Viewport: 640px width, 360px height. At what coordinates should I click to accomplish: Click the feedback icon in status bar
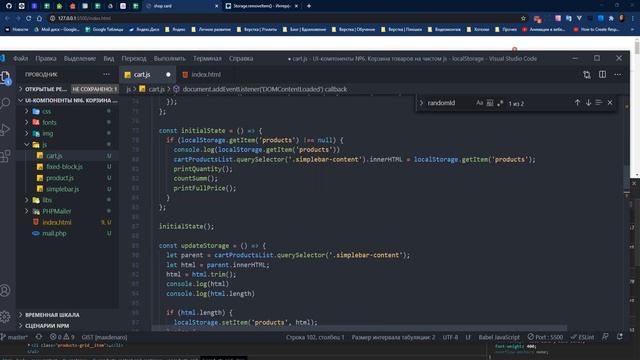[605, 337]
